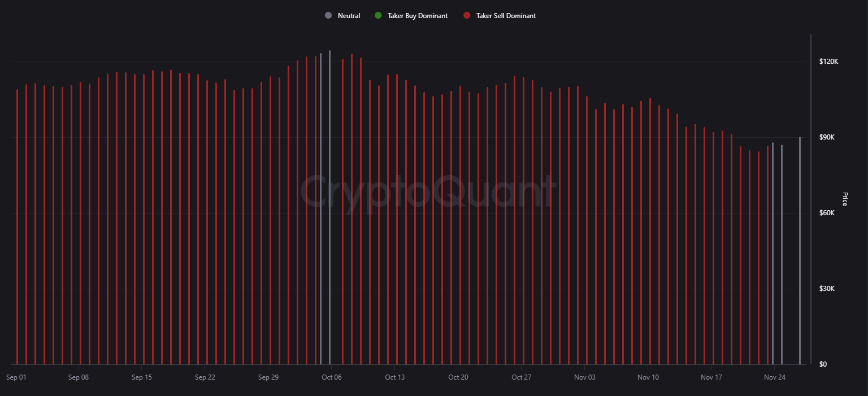Click the red Taker Sell Dominant dot

pos(467,16)
